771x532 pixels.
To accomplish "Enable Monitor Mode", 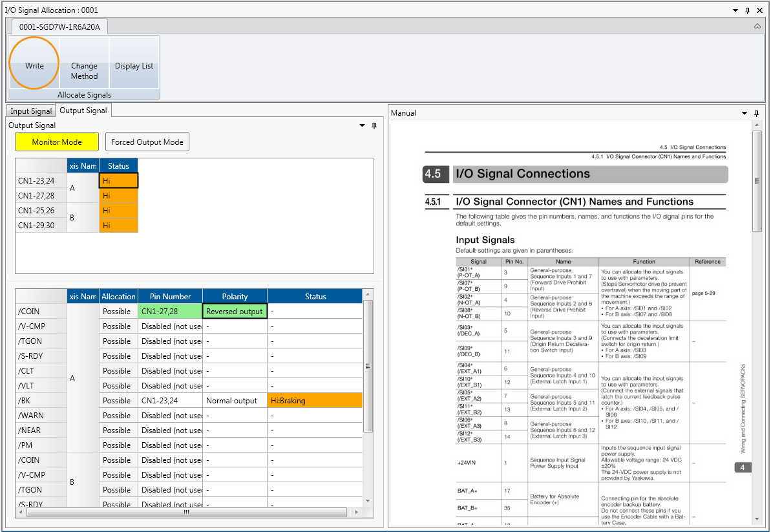I will coord(57,142).
